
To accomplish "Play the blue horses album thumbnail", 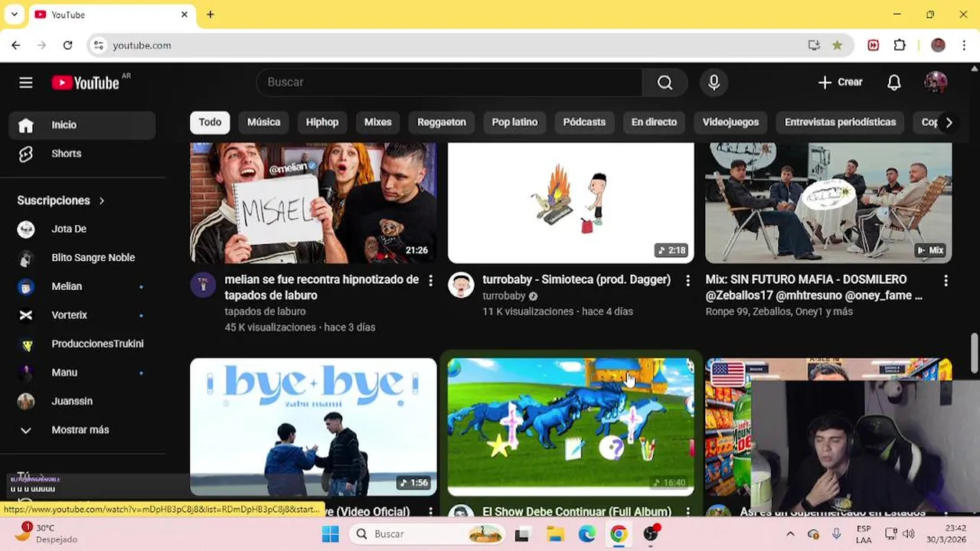I will (x=570, y=427).
